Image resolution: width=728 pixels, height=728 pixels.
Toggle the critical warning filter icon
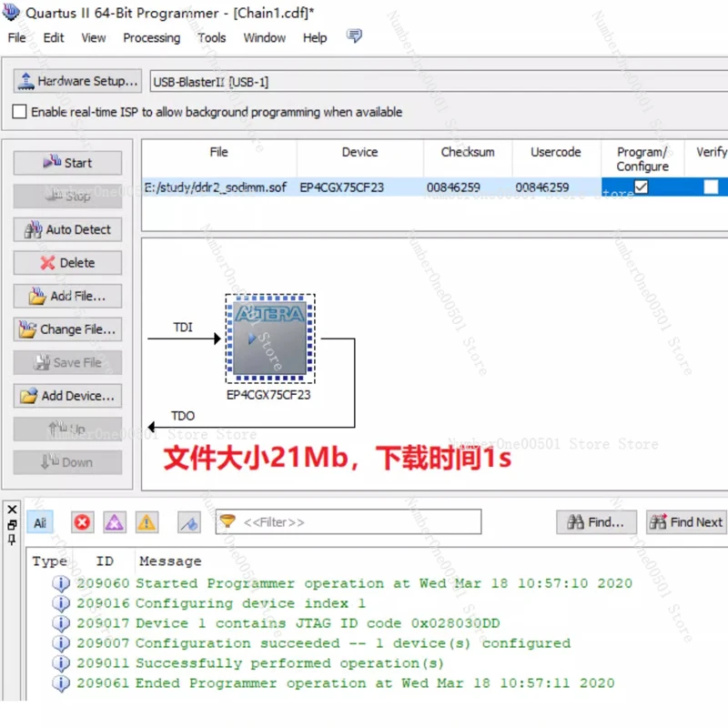point(115,522)
